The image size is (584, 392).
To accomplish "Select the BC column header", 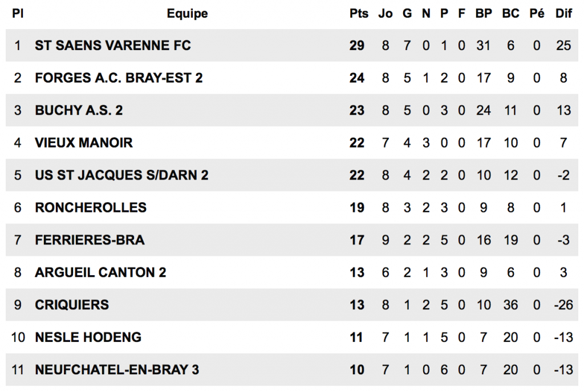I will tap(510, 14).
